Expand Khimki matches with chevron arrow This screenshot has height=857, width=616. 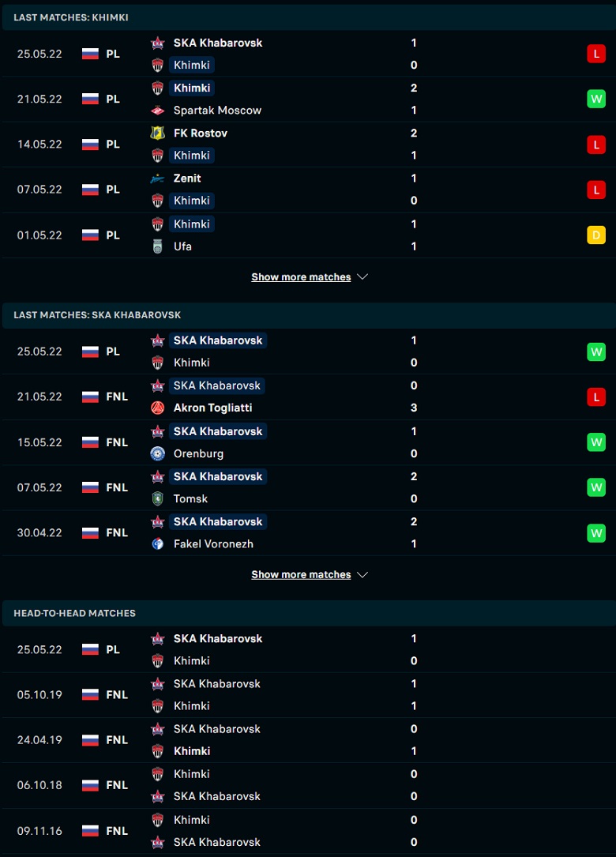click(x=362, y=277)
